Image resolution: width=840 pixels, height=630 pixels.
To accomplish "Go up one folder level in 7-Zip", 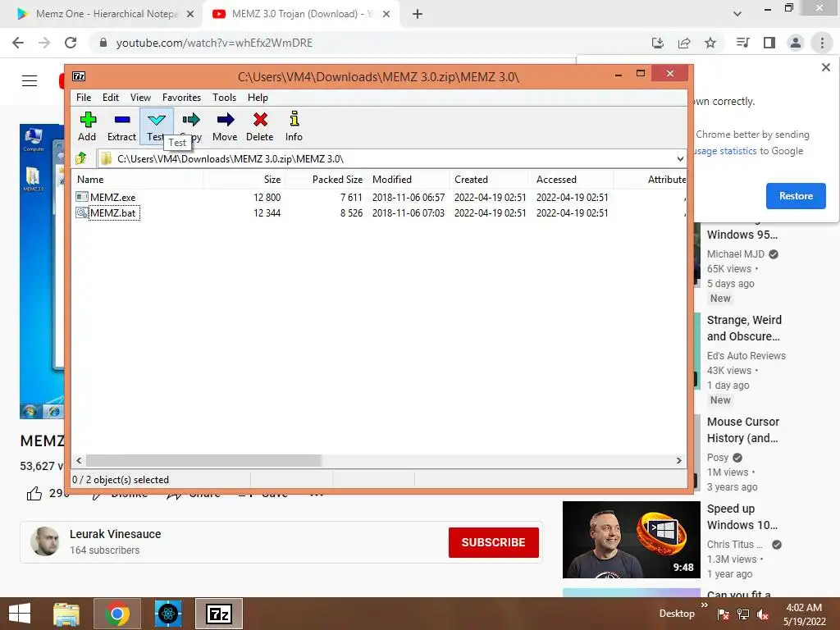I will [x=81, y=158].
